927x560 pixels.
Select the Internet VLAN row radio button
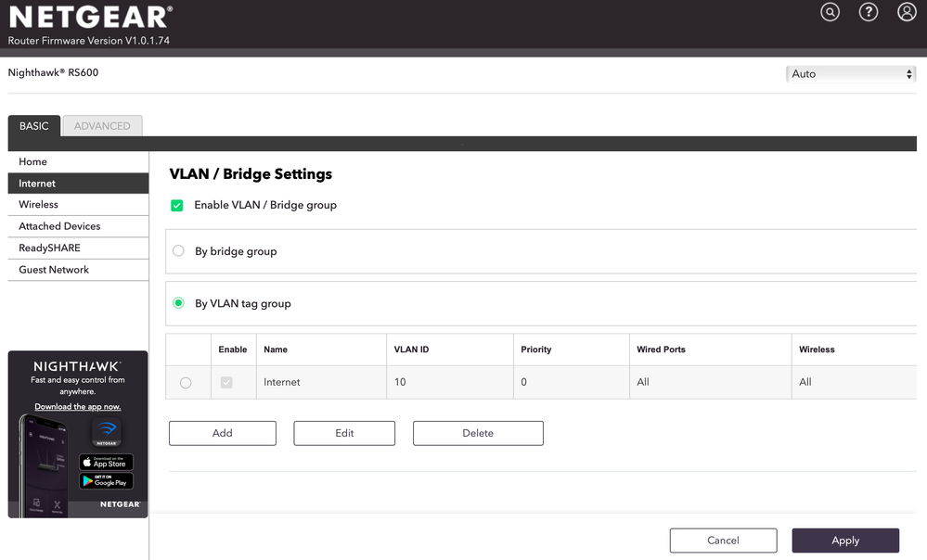pos(186,382)
